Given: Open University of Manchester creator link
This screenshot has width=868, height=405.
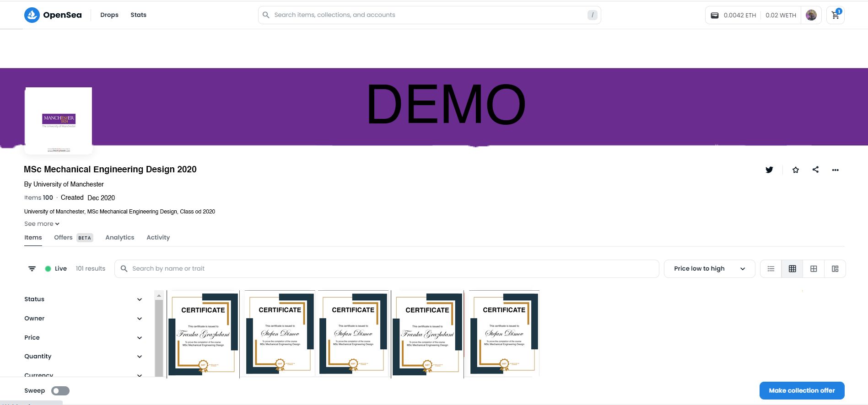Looking at the screenshot, I should (x=69, y=184).
